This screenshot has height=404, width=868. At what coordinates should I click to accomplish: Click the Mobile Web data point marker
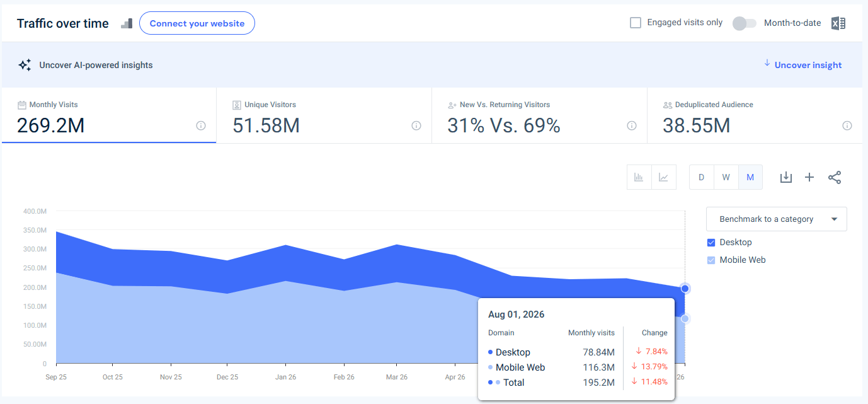click(x=685, y=319)
